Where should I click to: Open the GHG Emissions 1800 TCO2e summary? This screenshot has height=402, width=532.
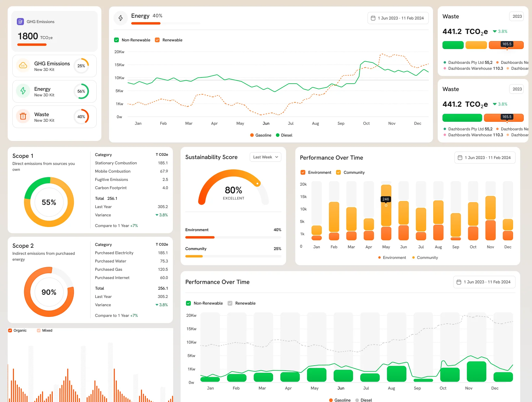coord(54,31)
